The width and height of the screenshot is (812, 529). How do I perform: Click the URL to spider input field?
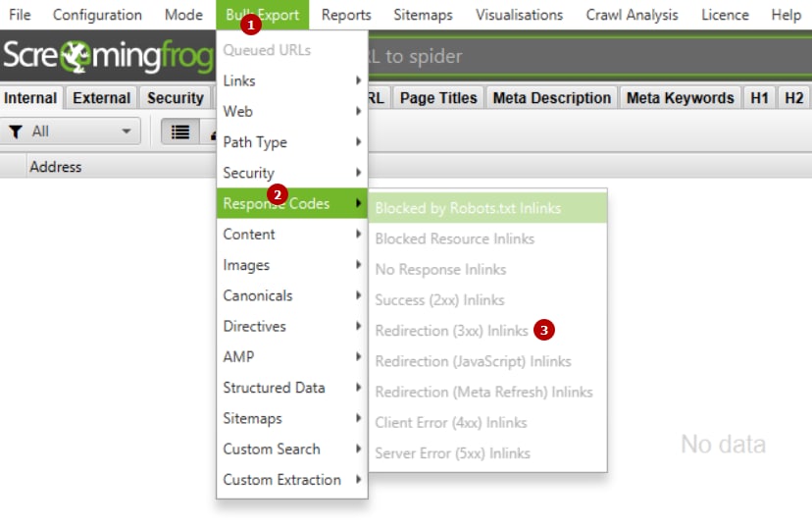tap(589, 56)
